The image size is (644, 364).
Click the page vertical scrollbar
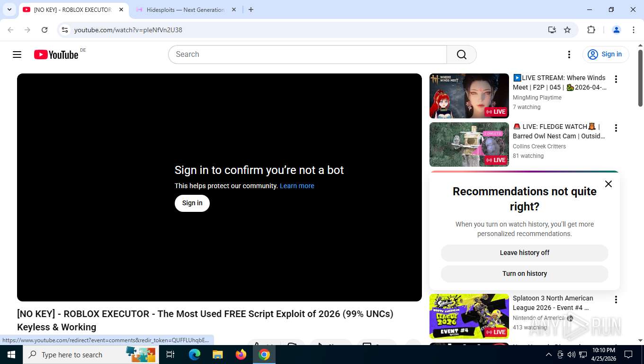[640, 78]
